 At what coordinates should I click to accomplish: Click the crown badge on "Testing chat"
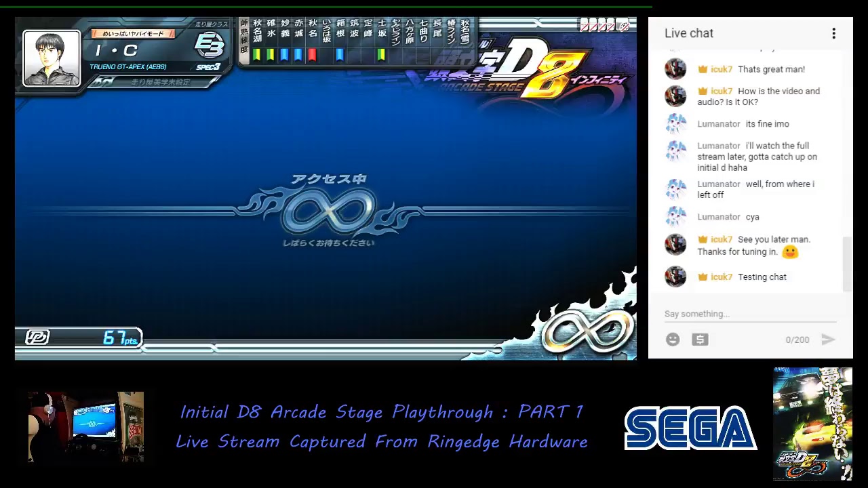[703, 277]
